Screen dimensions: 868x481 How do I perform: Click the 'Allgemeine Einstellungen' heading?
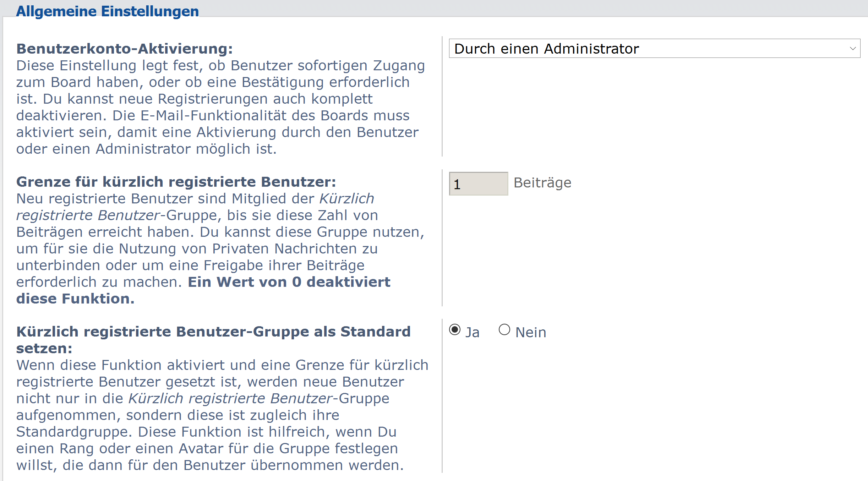pos(107,11)
